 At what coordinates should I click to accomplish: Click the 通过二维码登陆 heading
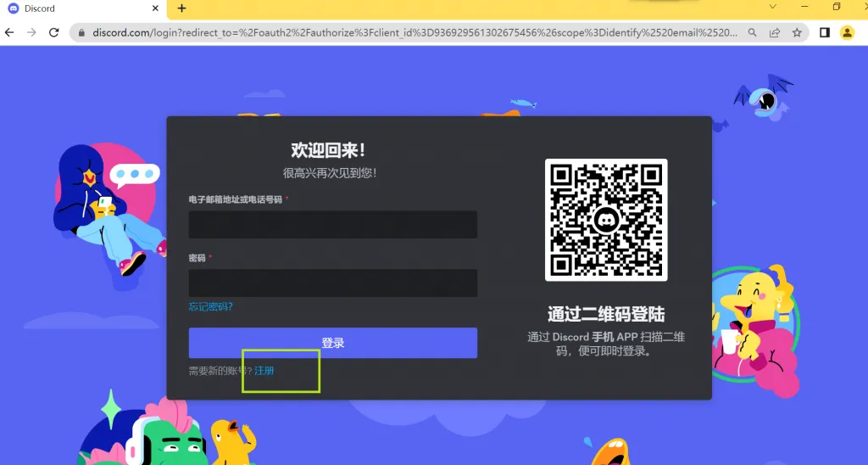coord(606,314)
